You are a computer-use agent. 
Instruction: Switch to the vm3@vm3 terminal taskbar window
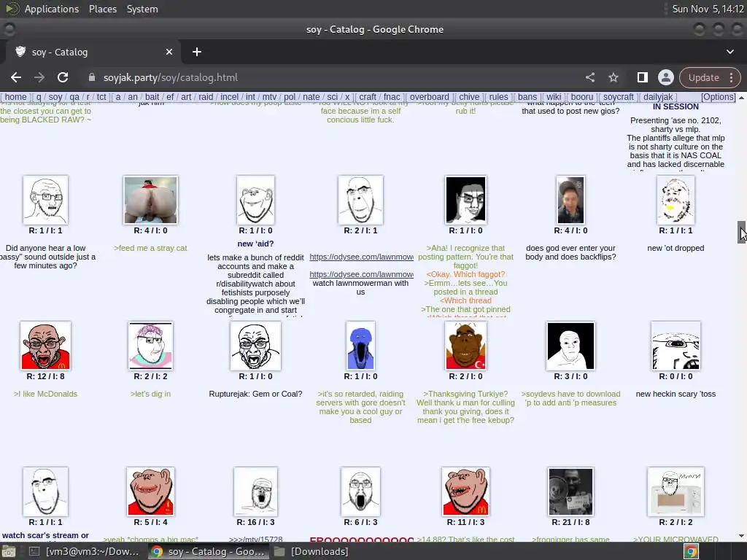coord(84,551)
